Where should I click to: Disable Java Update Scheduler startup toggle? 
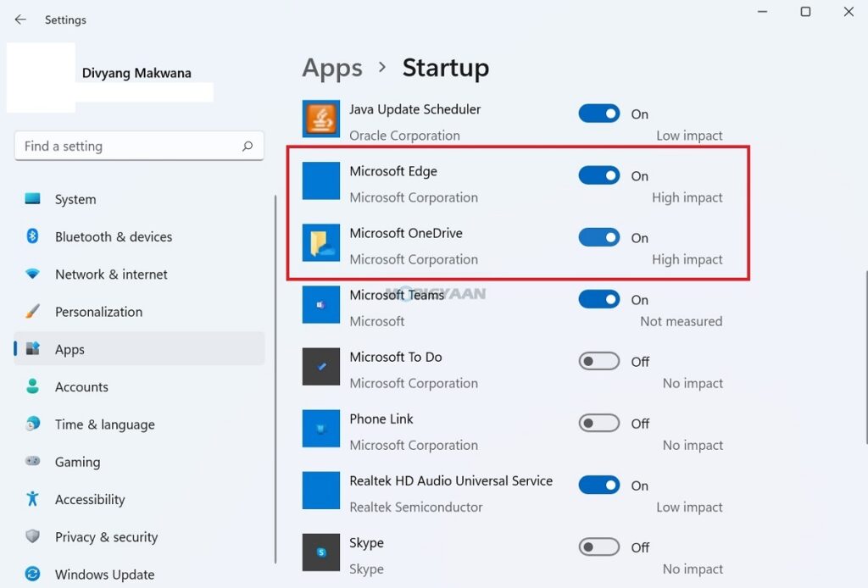click(599, 114)
